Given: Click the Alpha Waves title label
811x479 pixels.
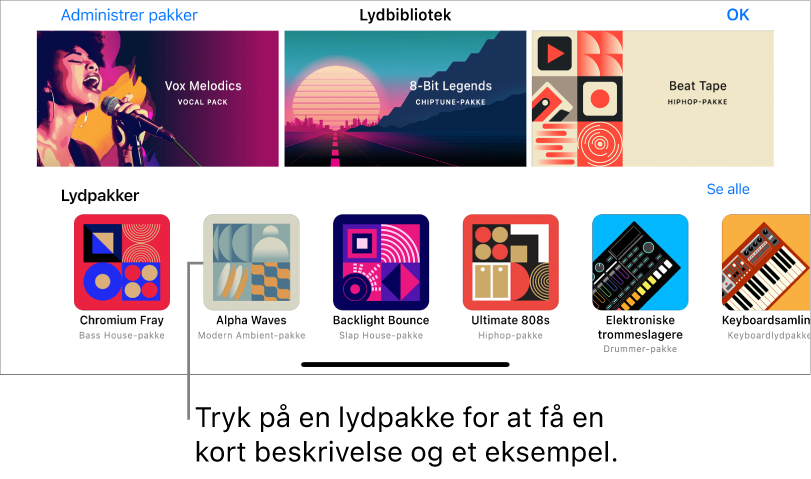Looking at the screenshot, I should [x=251, y=320].
